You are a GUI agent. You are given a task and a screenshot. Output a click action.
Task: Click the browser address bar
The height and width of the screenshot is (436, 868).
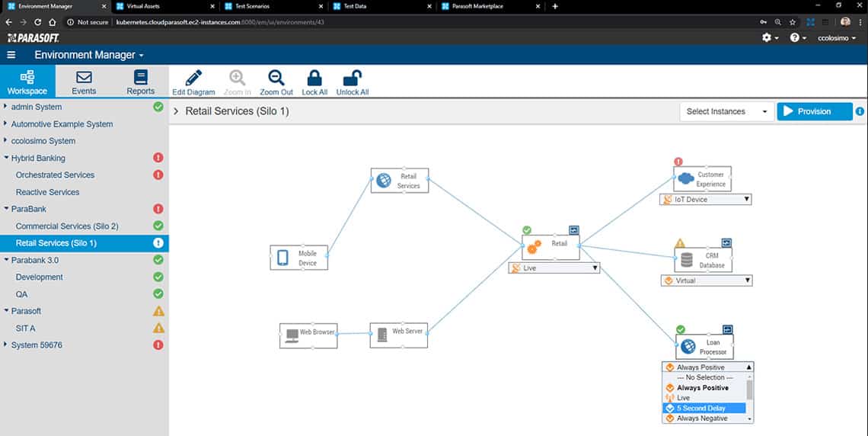pyautogui.click(x=410, y=22)
